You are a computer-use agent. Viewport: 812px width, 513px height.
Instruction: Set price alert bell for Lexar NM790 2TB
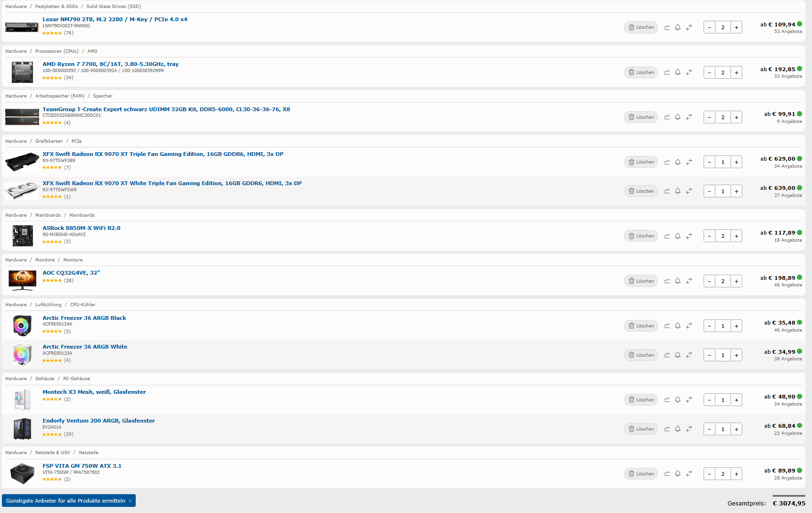pos(678,27)
